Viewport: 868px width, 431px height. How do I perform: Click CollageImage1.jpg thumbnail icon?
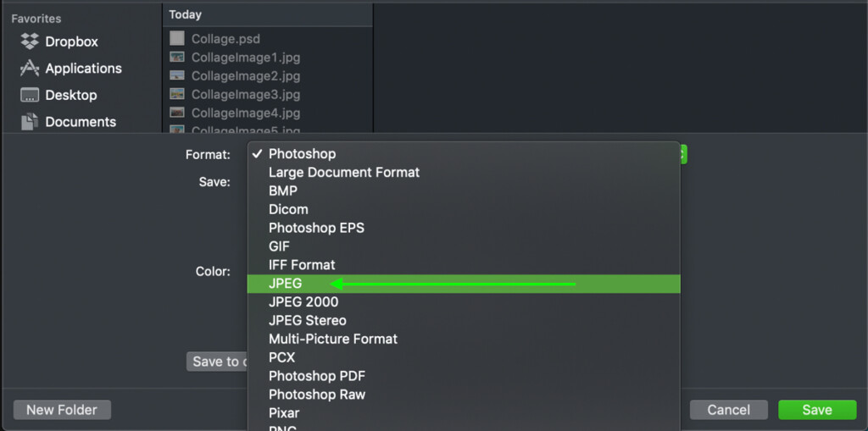coord(177,57)
